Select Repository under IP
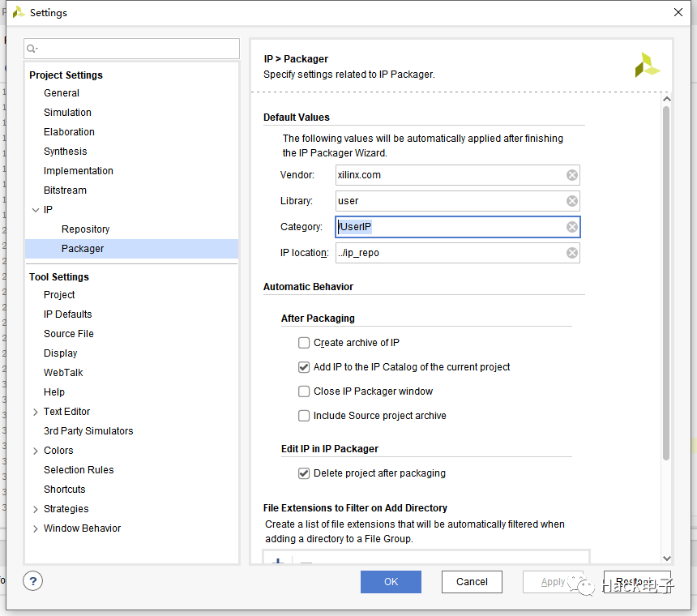The image size is (697, 616). 85,229
